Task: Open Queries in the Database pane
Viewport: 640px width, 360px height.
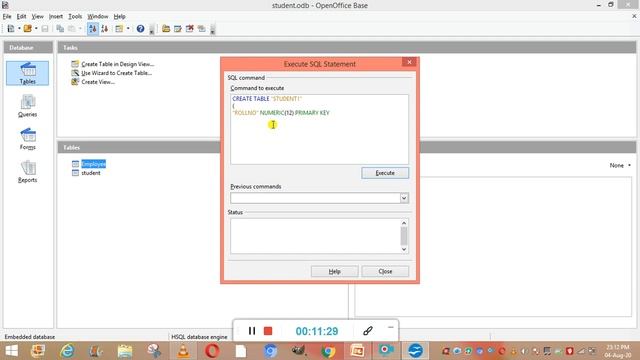Action: tap(27, 106)
